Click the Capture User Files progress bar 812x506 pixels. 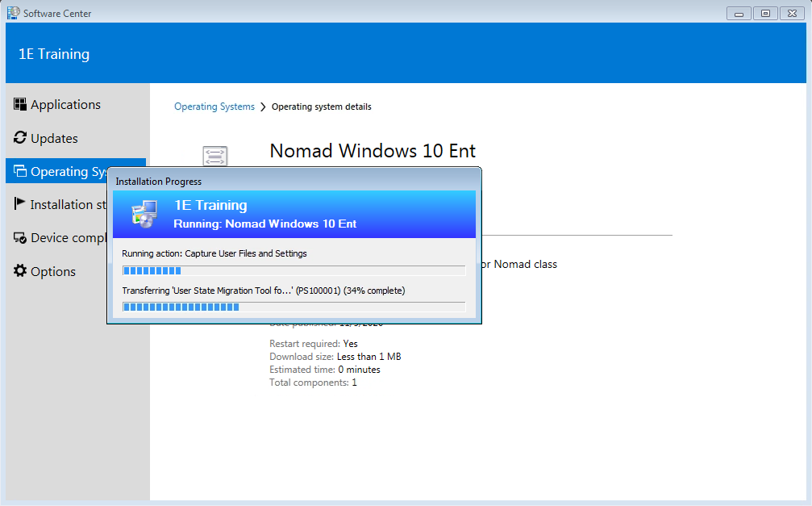point(294,270)
